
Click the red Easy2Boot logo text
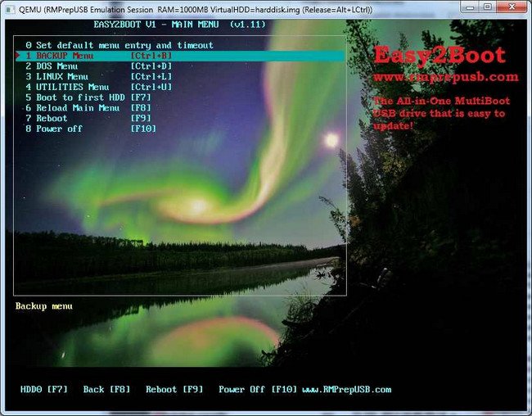point(440,56)
